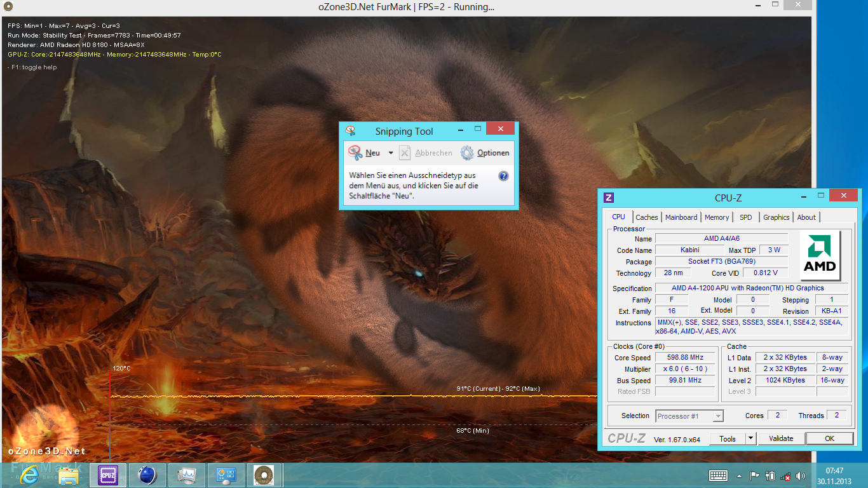Click the Tools button in CPU-Z

tap(728, 438)
